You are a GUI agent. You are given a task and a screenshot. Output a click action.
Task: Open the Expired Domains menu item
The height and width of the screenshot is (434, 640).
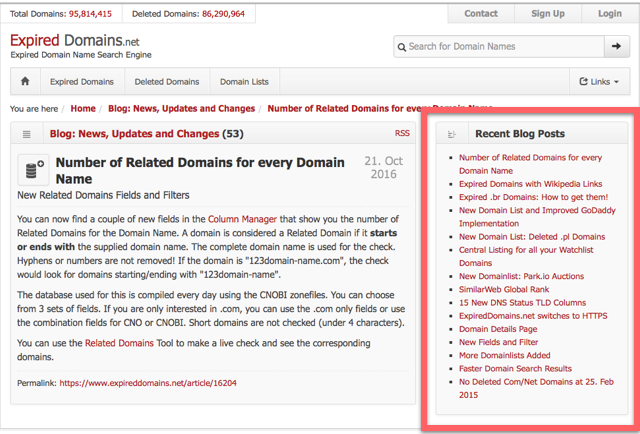coord(82,82)
